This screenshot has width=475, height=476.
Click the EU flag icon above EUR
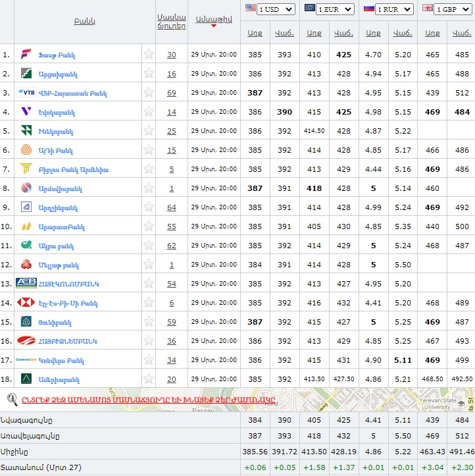pos(310,8)
